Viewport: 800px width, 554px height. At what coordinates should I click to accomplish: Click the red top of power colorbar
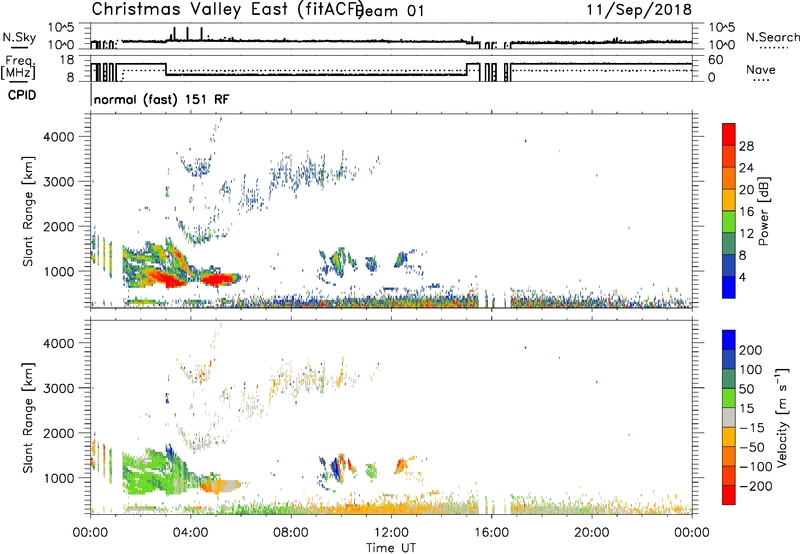tap(729, 134)
